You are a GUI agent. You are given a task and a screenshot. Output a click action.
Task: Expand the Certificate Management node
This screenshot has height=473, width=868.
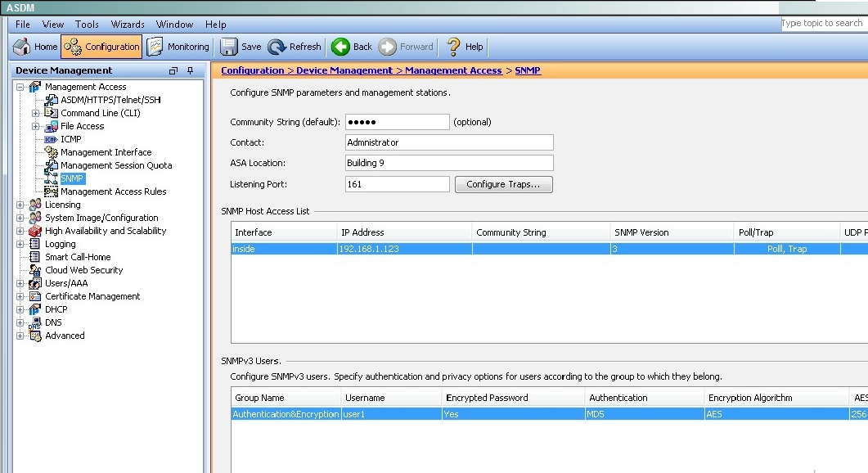[x=20, y=296]
